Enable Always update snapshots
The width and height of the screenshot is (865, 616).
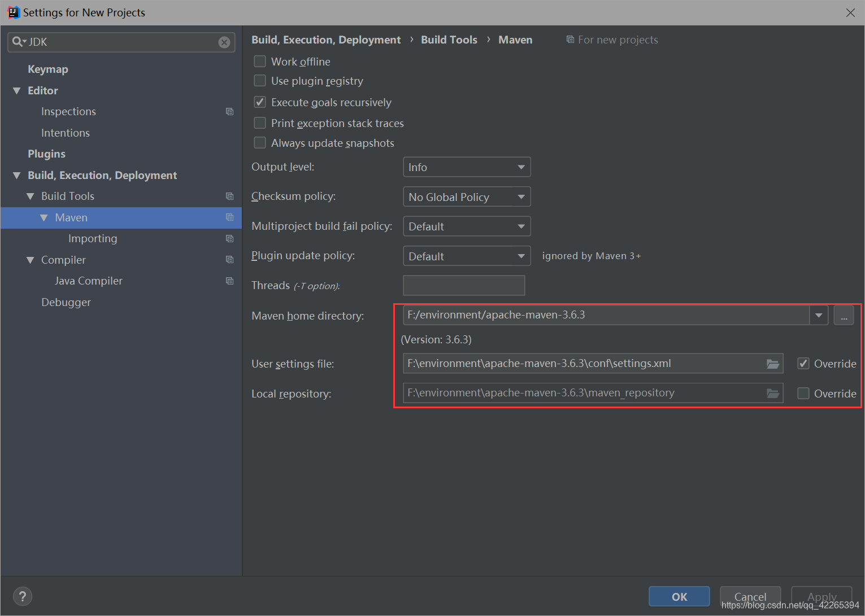pyautogui.click(x=260, y=143)
